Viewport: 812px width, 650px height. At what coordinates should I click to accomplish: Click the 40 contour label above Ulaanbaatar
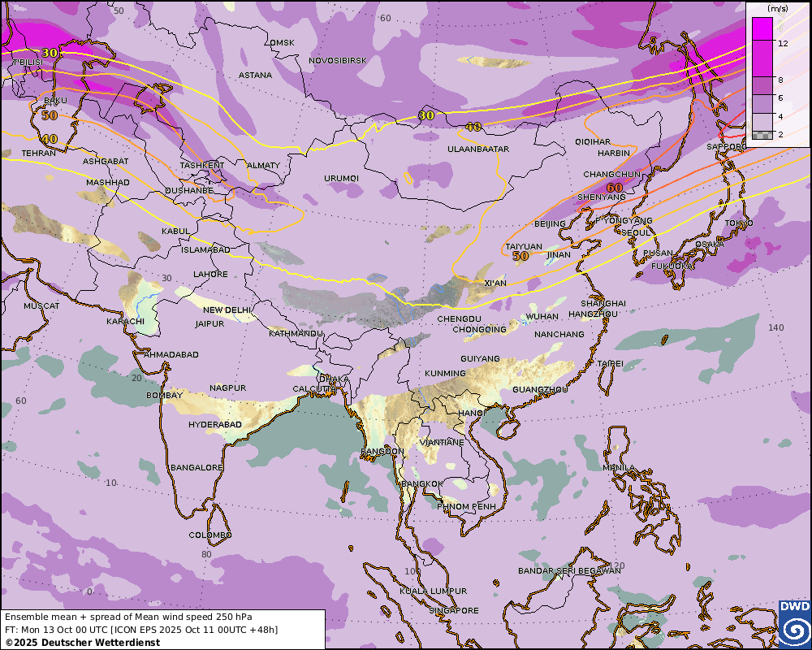473,127
